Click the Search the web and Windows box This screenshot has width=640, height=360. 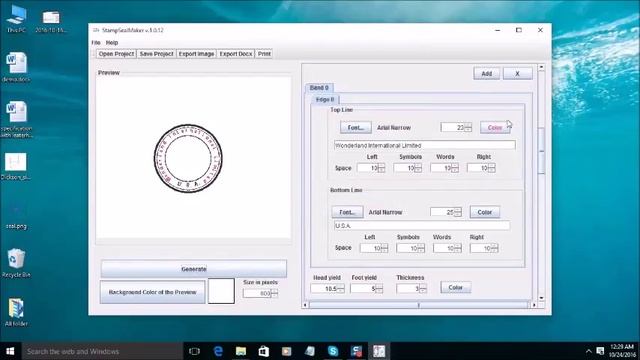[102, 351]
